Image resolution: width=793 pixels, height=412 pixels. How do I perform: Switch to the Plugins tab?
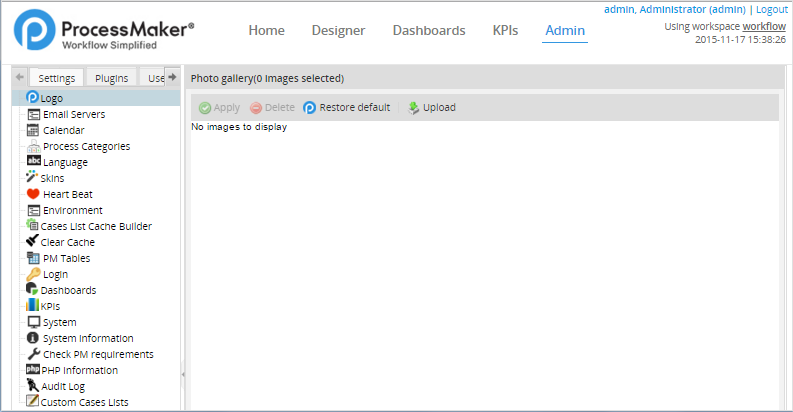(x=111, y=78)
